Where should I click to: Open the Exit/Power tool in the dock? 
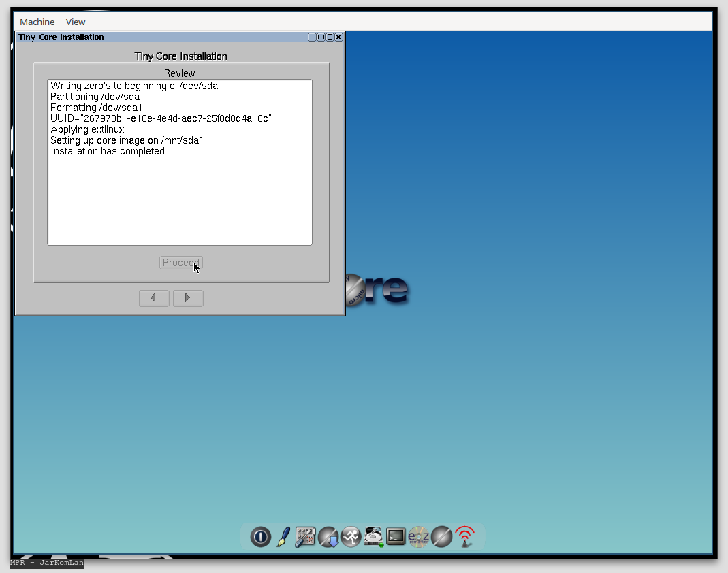(260, 537)
